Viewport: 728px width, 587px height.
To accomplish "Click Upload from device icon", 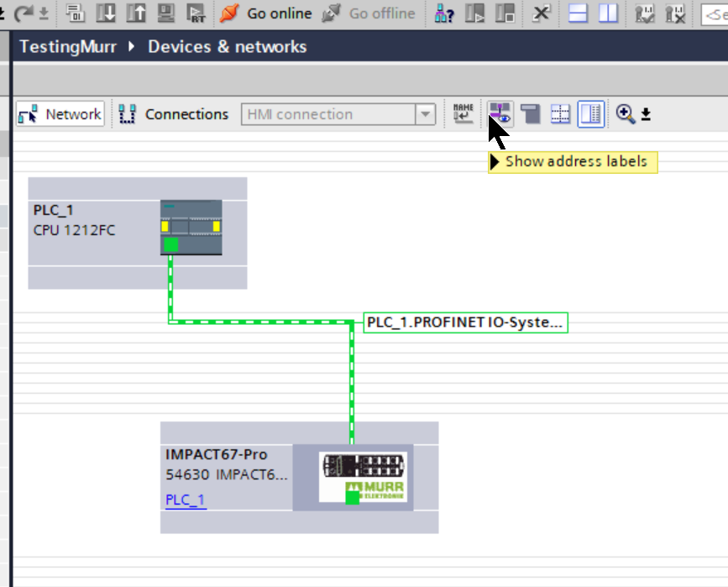I will (136, 13).
